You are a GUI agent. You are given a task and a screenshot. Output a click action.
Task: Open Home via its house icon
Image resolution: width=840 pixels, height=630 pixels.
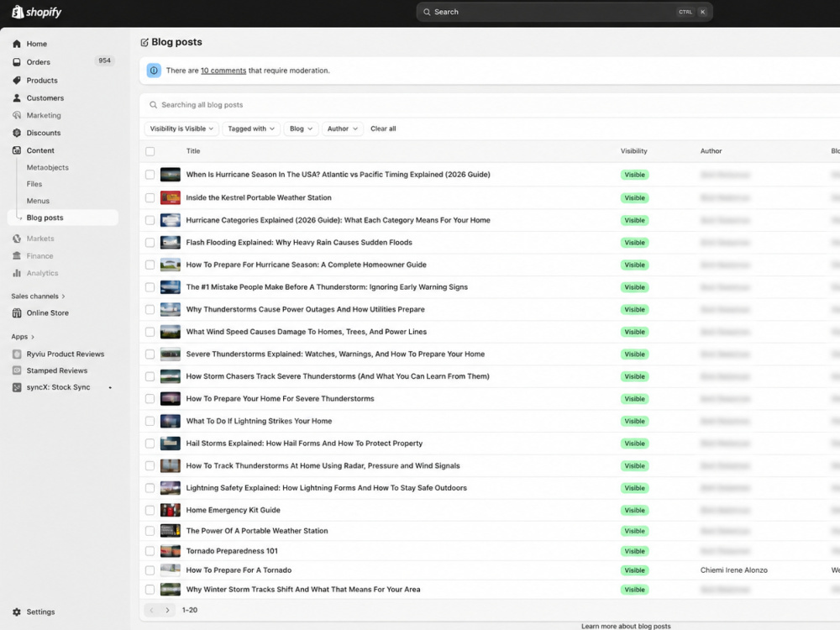pos(17,44)
